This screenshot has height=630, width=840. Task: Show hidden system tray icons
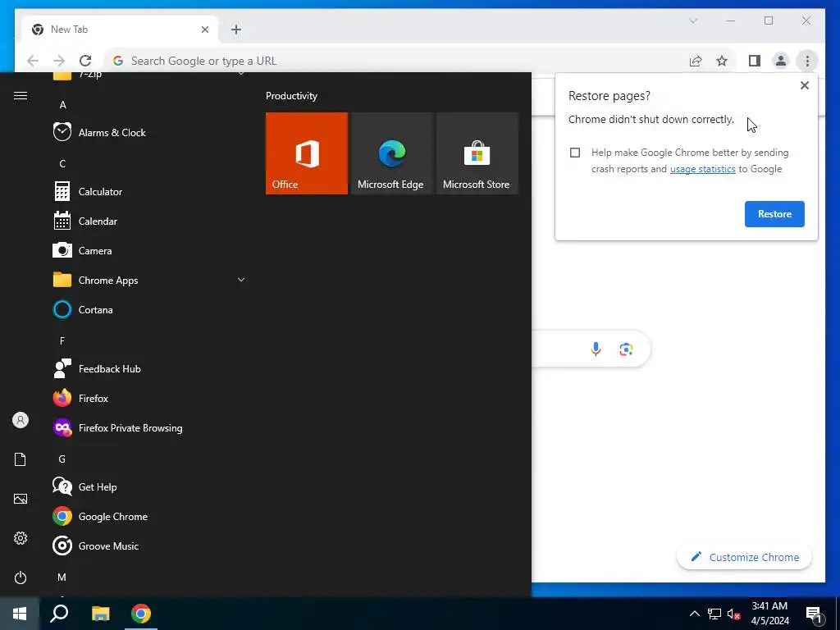694,614
